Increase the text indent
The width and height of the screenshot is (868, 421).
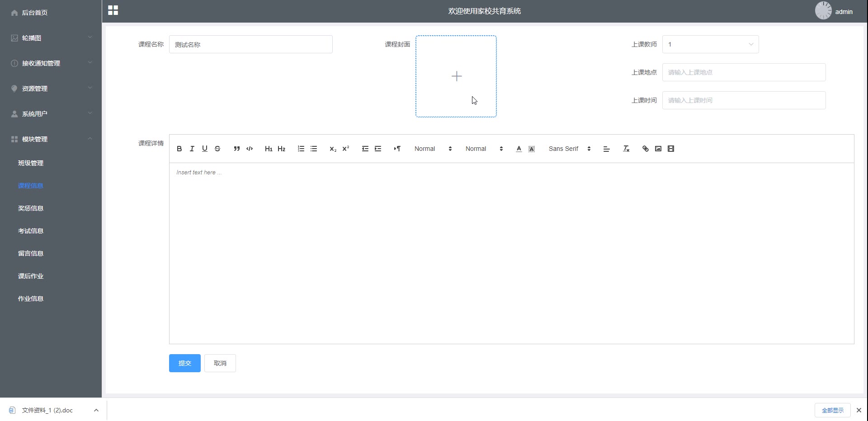point(378,149)
